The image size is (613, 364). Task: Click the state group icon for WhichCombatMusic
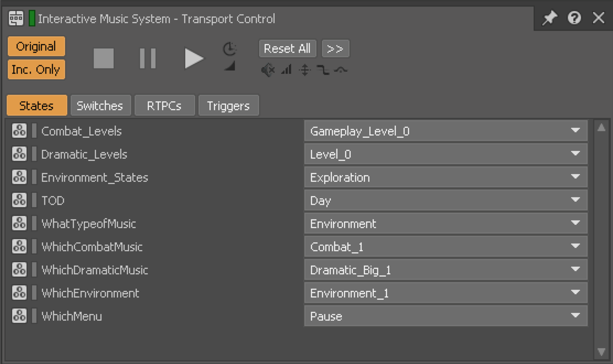click(x=19, y=247)
